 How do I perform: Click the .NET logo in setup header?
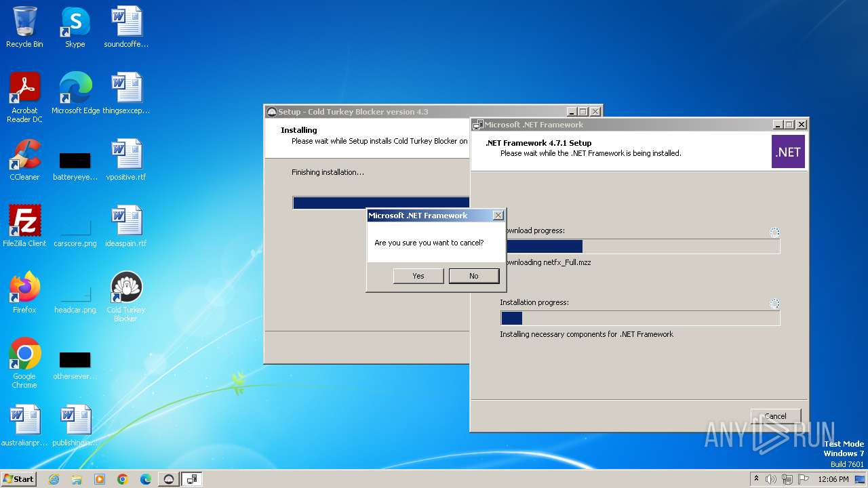[x=788, y=151]
